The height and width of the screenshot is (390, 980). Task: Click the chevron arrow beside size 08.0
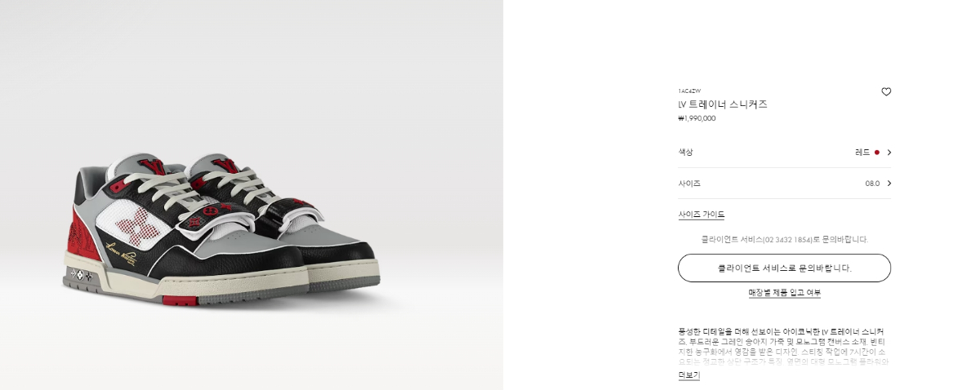point(889,184)
